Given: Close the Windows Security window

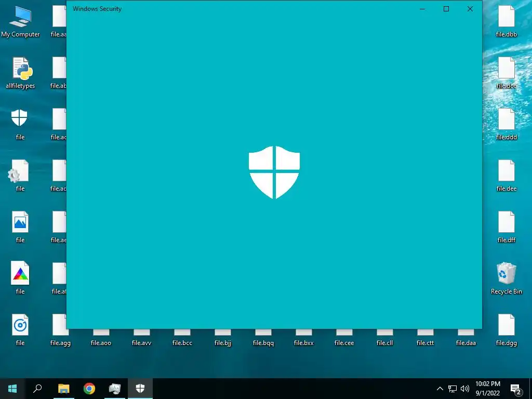Looking at the screenshot, I should point(470,9).
